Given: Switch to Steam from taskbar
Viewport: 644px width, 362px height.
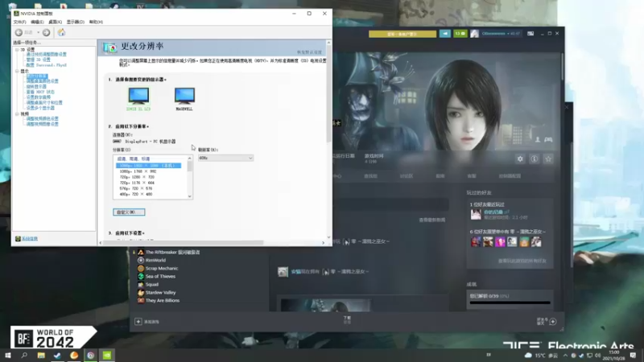Looking at the screenshot, I should point(57,355).
